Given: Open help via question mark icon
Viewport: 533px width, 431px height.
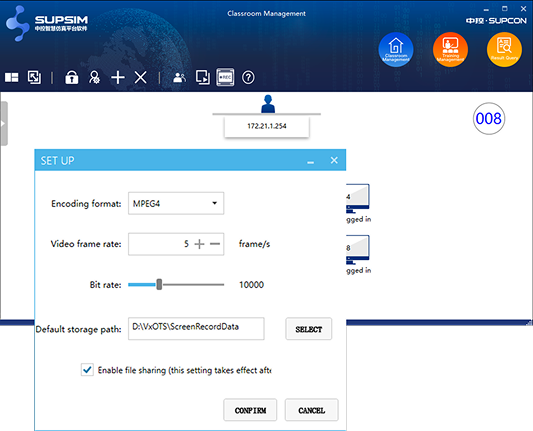Looking at the screenshot, I should (x=248, y=77).
